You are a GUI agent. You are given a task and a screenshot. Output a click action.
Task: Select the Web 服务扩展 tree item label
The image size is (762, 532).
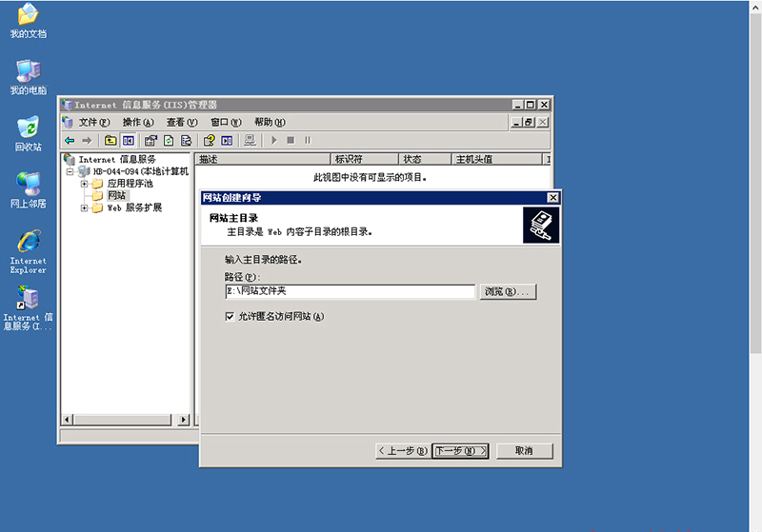click(x=134, y=207)
